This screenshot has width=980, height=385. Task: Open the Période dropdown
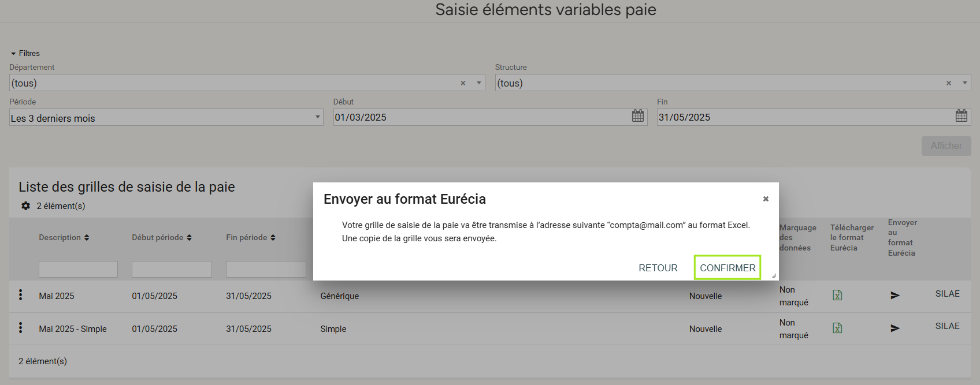pos(166,117)
